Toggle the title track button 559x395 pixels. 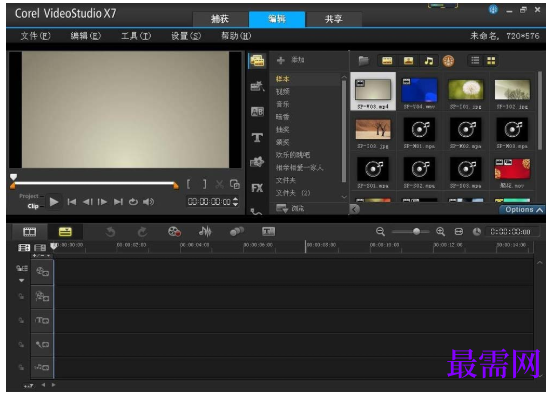tap(42, 320)
